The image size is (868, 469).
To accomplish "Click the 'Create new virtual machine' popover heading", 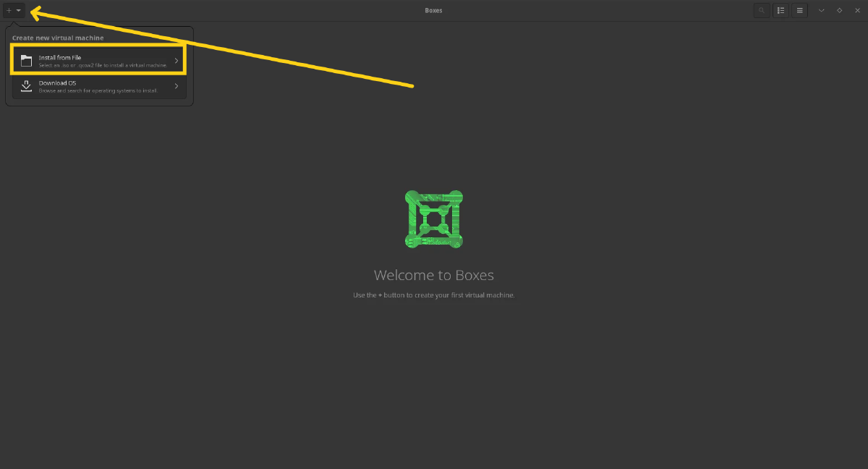I will 58,38.
